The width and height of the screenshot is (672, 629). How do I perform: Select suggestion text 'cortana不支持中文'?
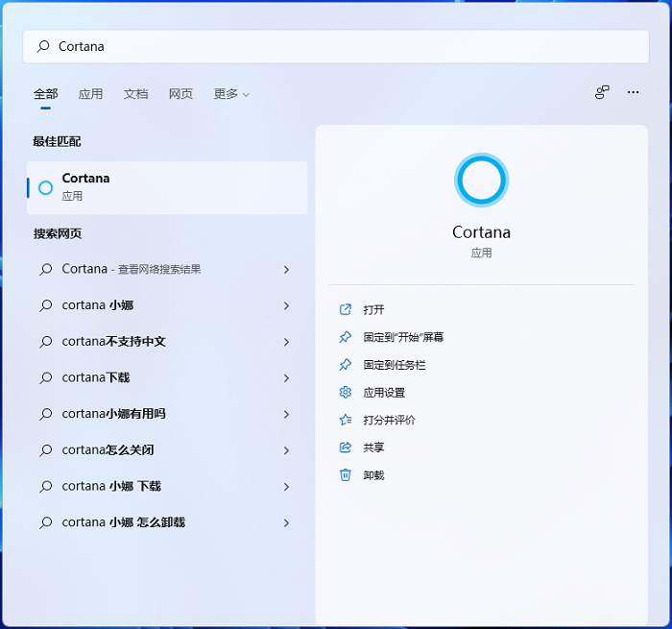113,341
